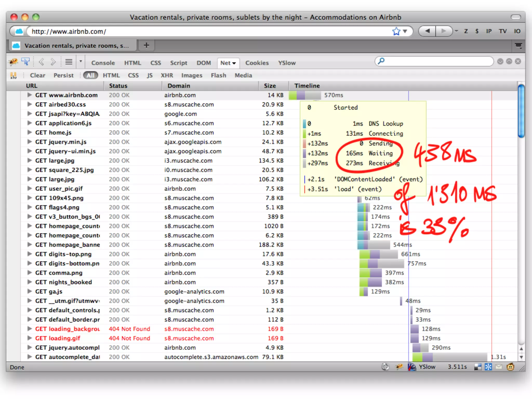This screenshot has height=399, width=532.
Task: Open new tab with plus icon
Action: click(x=147, y=45)
